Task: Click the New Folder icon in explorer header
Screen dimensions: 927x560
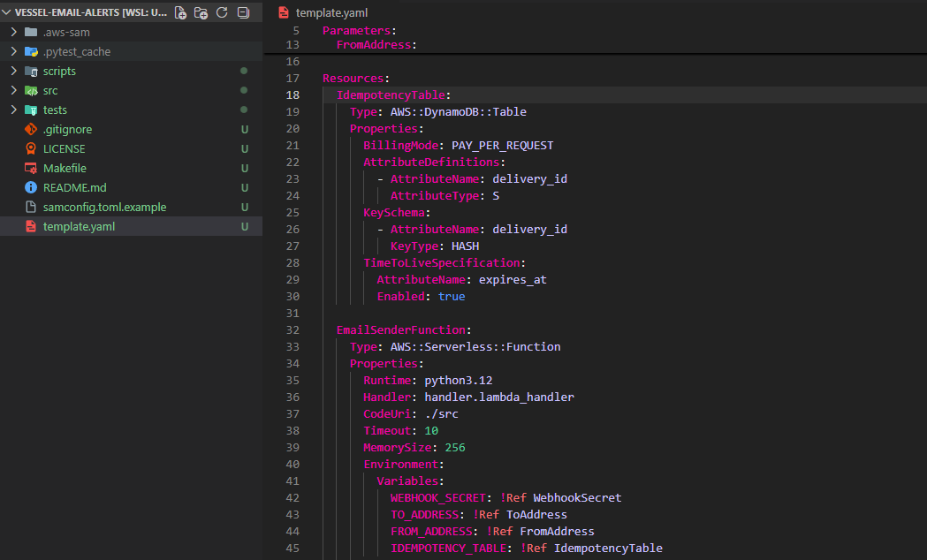Action: (x=201, y=12)
